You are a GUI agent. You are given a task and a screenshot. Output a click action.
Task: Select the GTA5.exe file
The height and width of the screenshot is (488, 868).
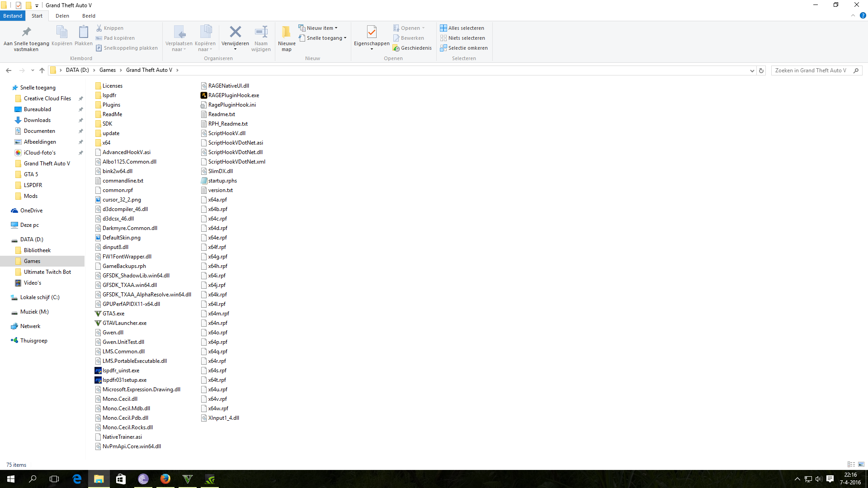tap(113, 314)
